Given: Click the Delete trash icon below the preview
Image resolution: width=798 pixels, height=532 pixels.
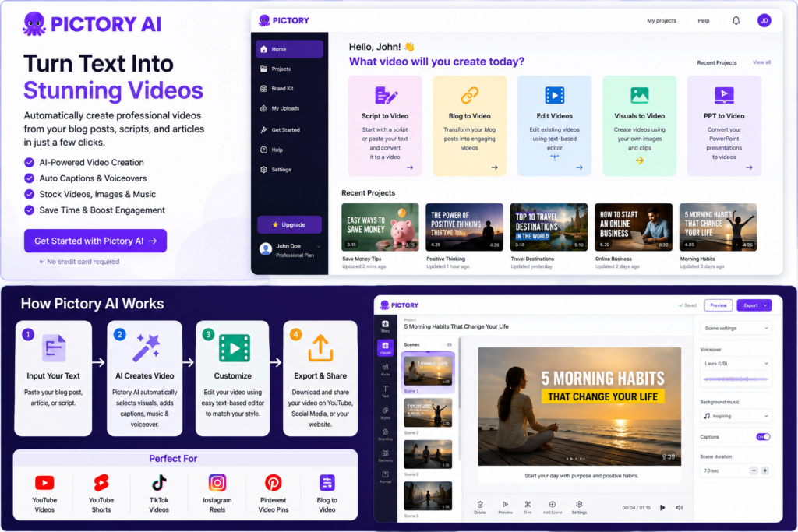Looking at the screenshot, I should coord(480,505).
